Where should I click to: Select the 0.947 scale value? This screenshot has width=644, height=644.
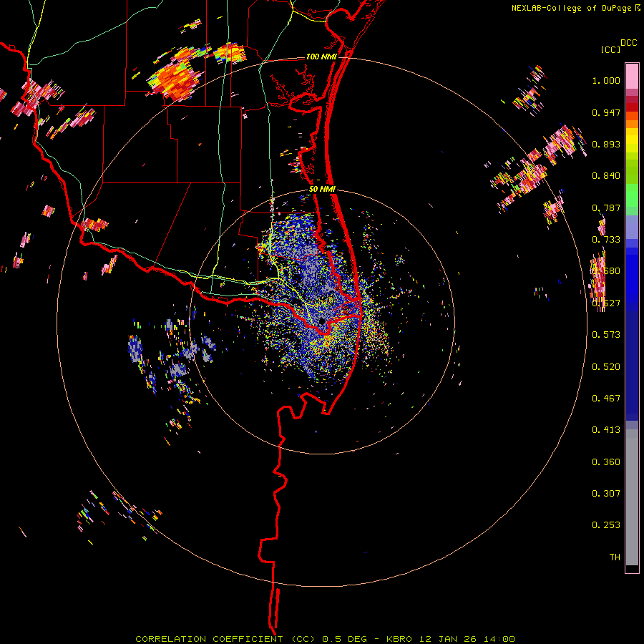pos(606,112)
